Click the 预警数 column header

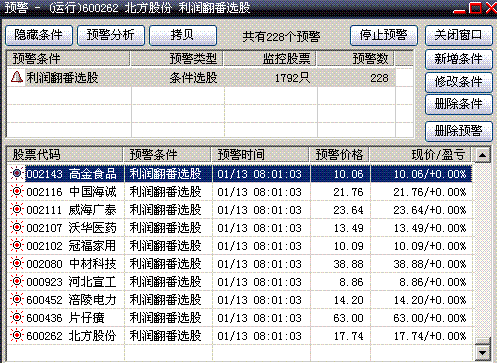pyautogui.click(x=355, y=59)
